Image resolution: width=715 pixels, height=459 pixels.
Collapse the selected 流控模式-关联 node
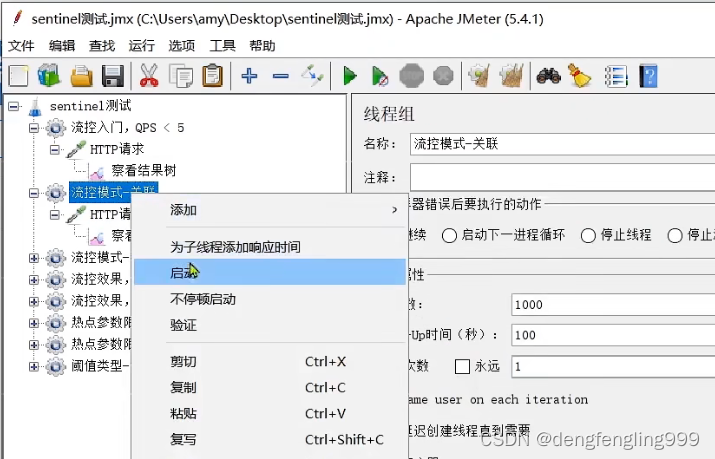(34, 193)
